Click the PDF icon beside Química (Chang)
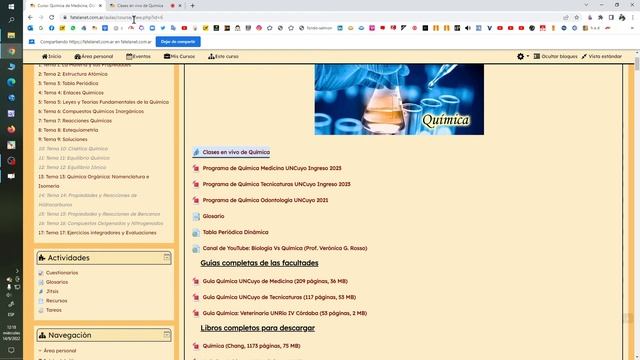This screenshot has width=640, height=360. (x=196, y=346)
